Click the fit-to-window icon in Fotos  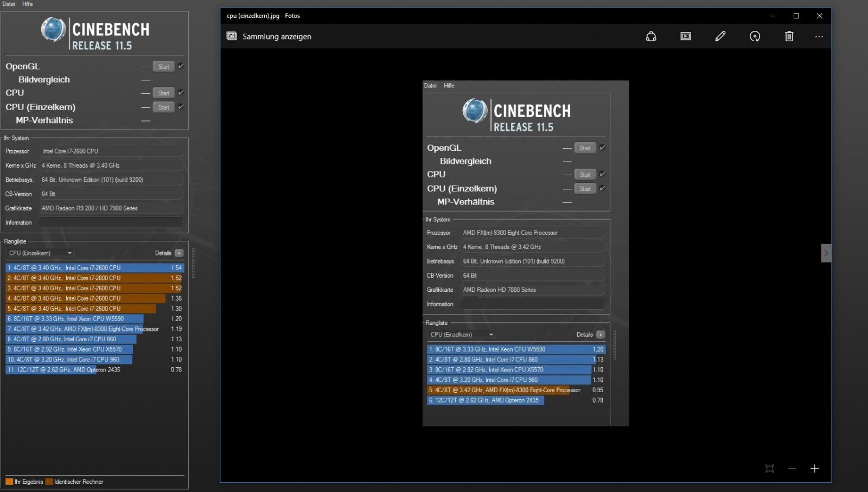click(x=769, y=469)
